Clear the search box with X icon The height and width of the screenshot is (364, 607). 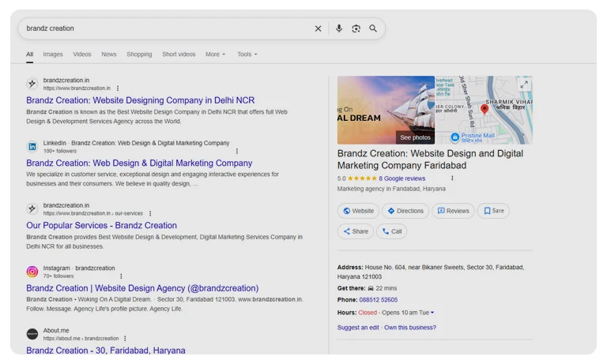[318, 28]
